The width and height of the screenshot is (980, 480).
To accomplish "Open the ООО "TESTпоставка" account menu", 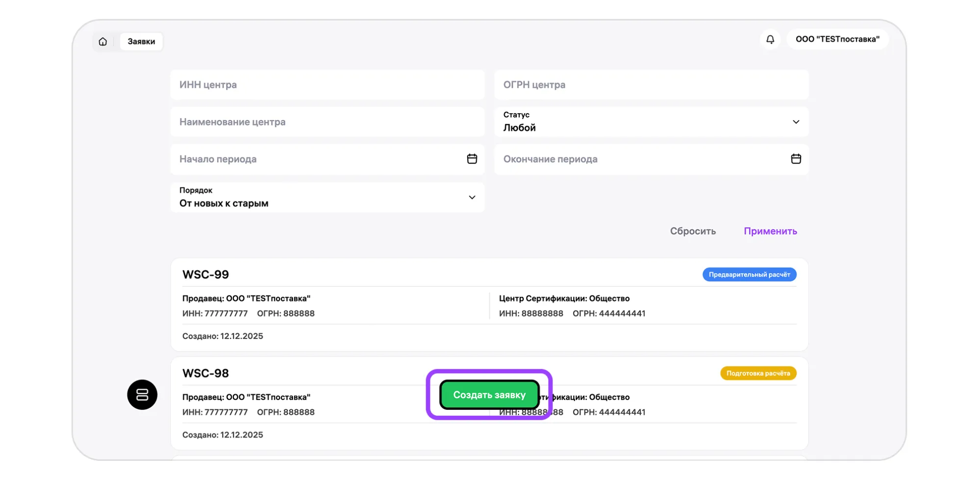I will click(837, 39).
